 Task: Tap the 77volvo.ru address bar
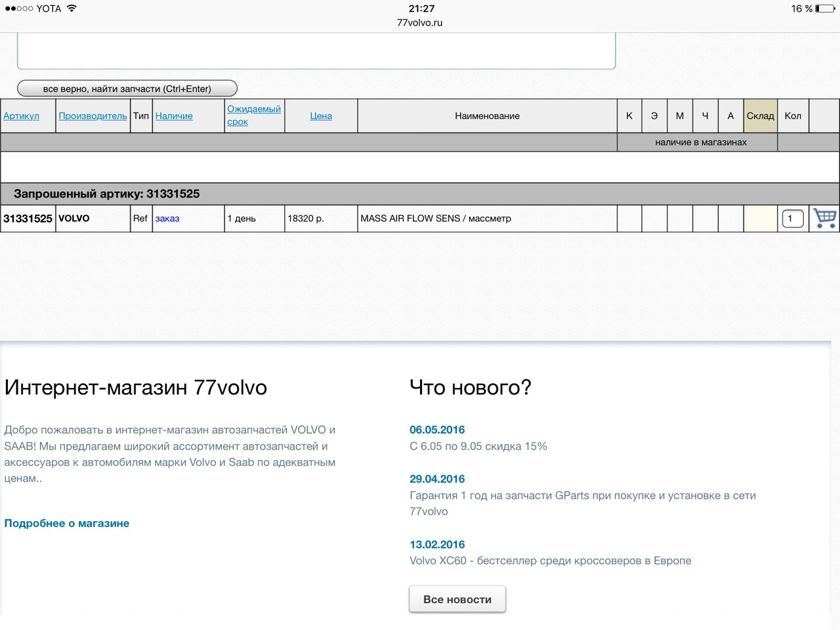tap(420, 22)
